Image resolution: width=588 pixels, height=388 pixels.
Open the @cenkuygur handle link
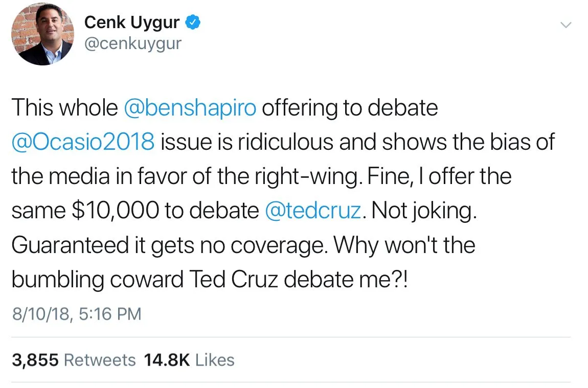click(x=132, y=44)
